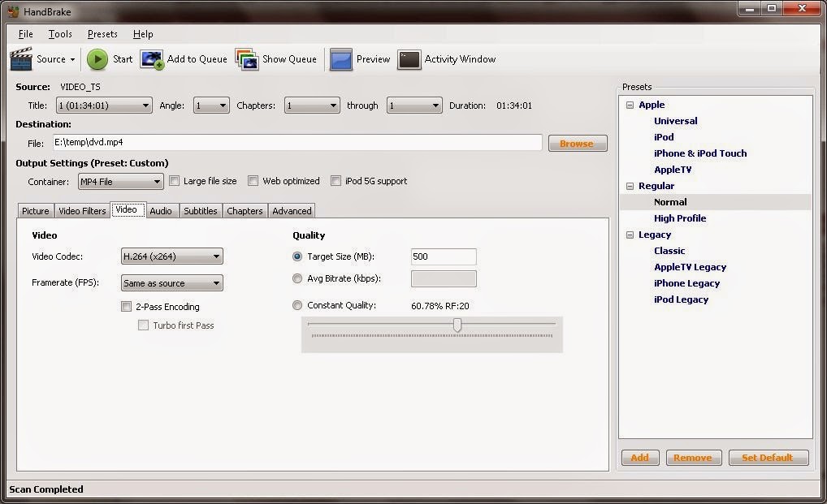Open the Source dropdown arrow
This screenshot has height=504, width=827.
coord(73,59)
